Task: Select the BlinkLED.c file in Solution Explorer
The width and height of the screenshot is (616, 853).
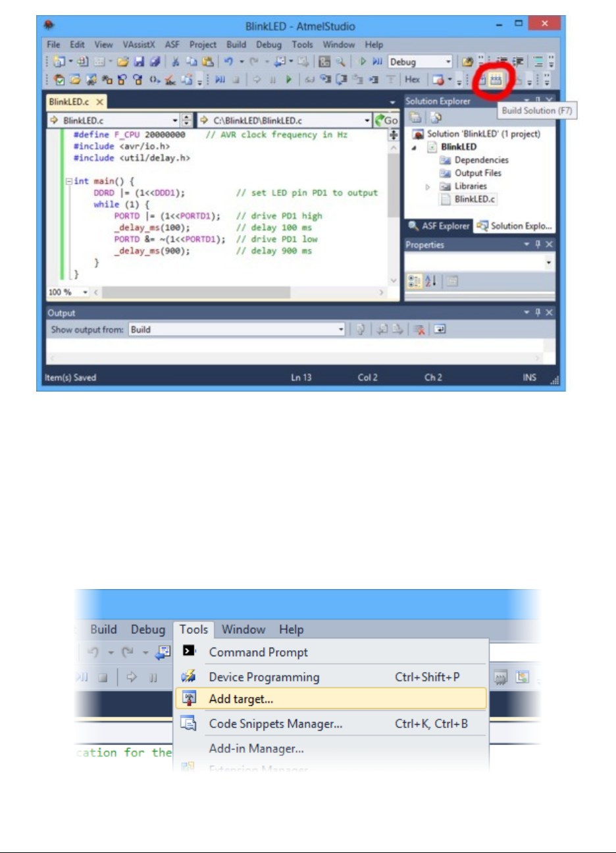Action: point(475,199)
